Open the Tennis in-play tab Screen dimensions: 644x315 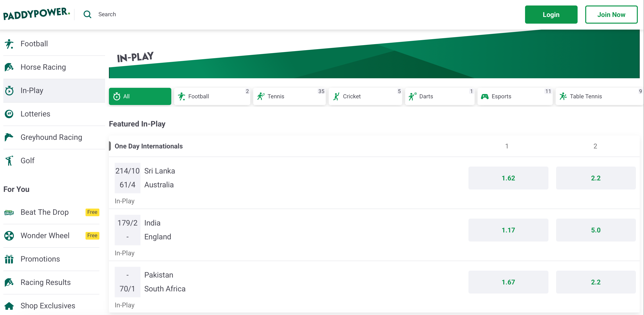(289, 96)
